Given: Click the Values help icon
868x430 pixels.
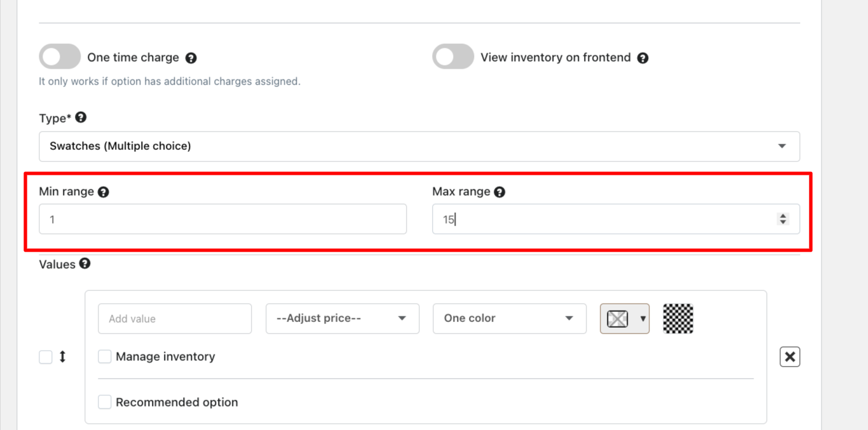Looking at the screenshot, I should [x=85, y=264].
